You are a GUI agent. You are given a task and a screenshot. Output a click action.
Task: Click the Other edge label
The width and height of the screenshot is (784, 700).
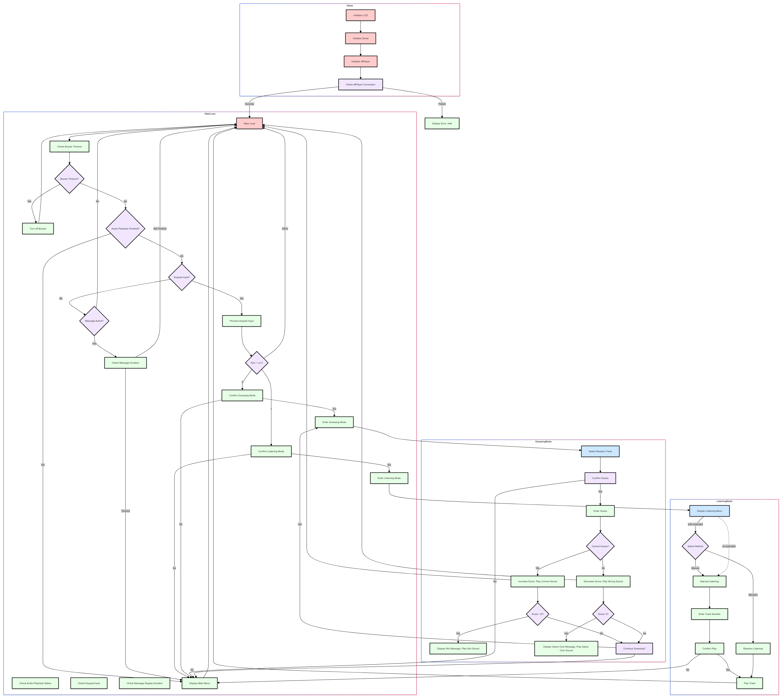click(x=285, y=228)
